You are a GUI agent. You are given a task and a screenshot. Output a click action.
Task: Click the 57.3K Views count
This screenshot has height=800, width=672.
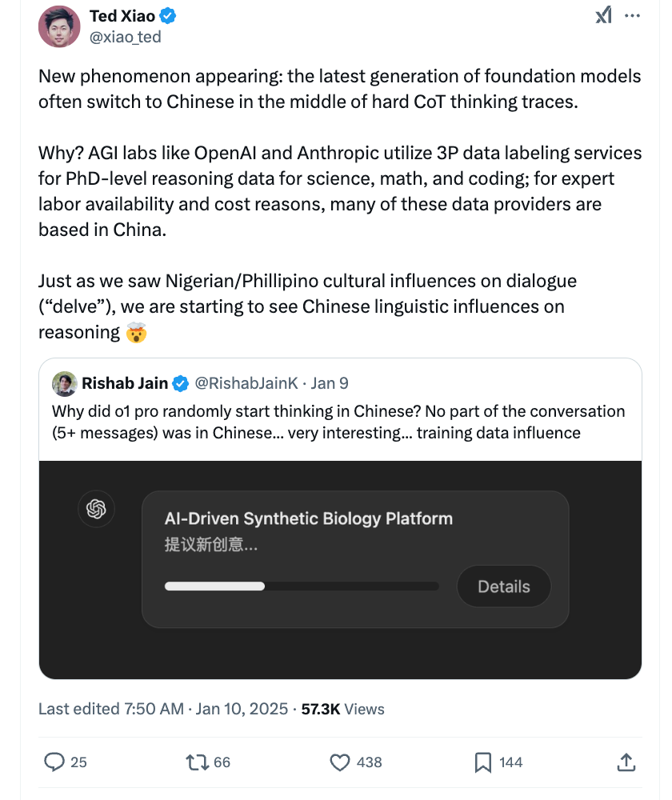(342, 709)
